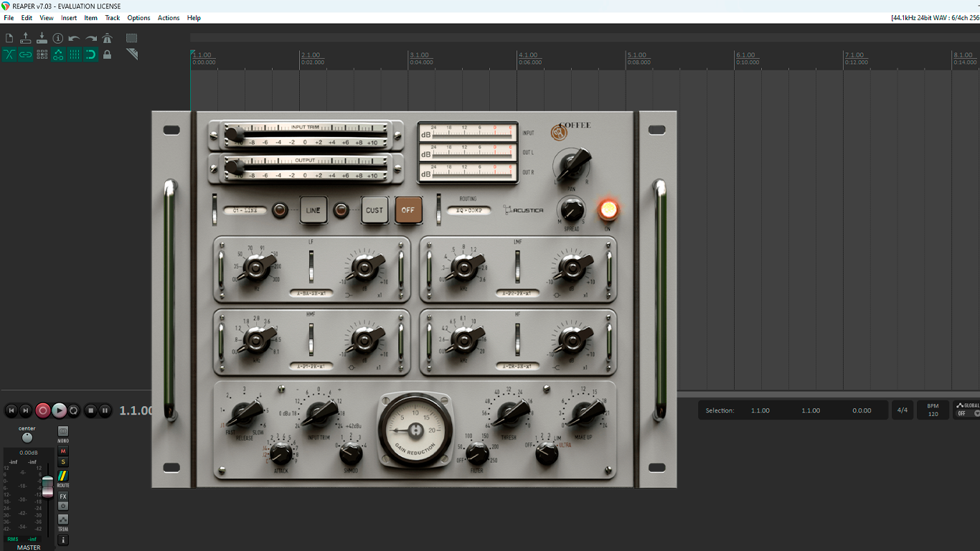This screenshot has height=551, width=980.
Task: Open the Edit menu
Action: tap(27, 18)
